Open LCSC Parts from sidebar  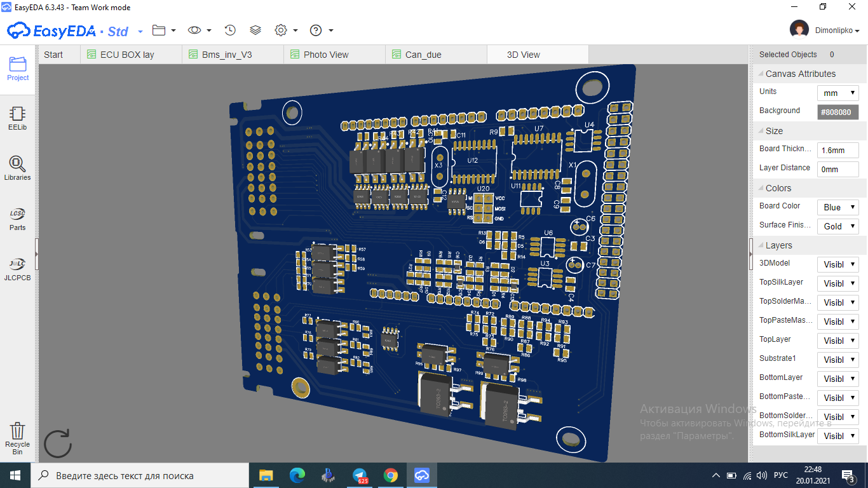[x=17, y=219]
